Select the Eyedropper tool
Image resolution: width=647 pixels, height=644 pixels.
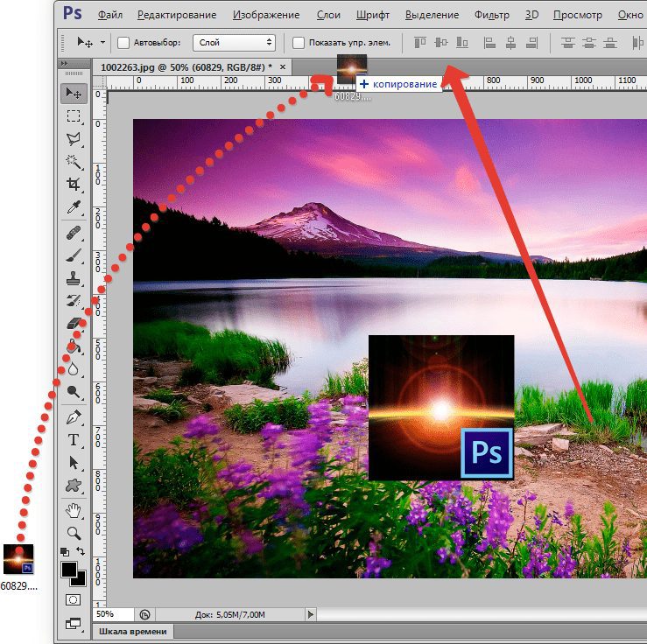coord(74,207)
